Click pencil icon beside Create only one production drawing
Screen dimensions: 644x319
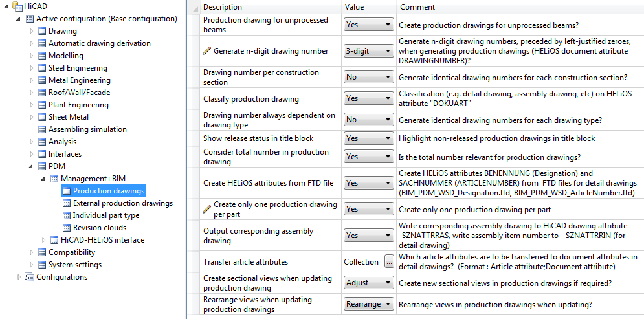(207, 210)
